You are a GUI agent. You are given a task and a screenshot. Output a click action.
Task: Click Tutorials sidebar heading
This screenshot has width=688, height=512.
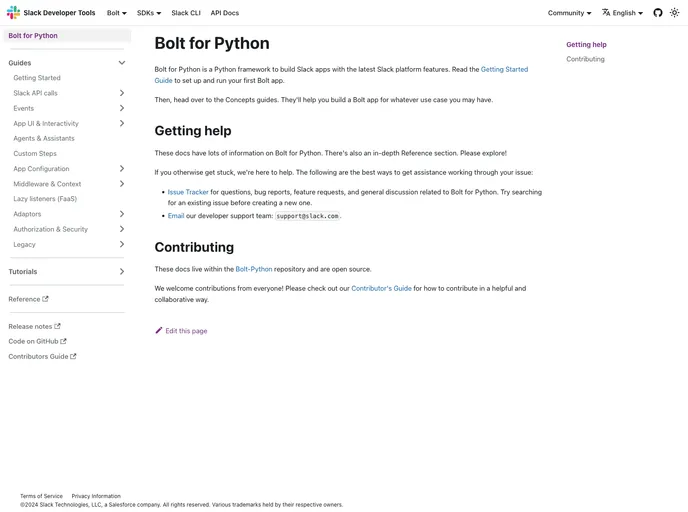(x=23, y=272)
